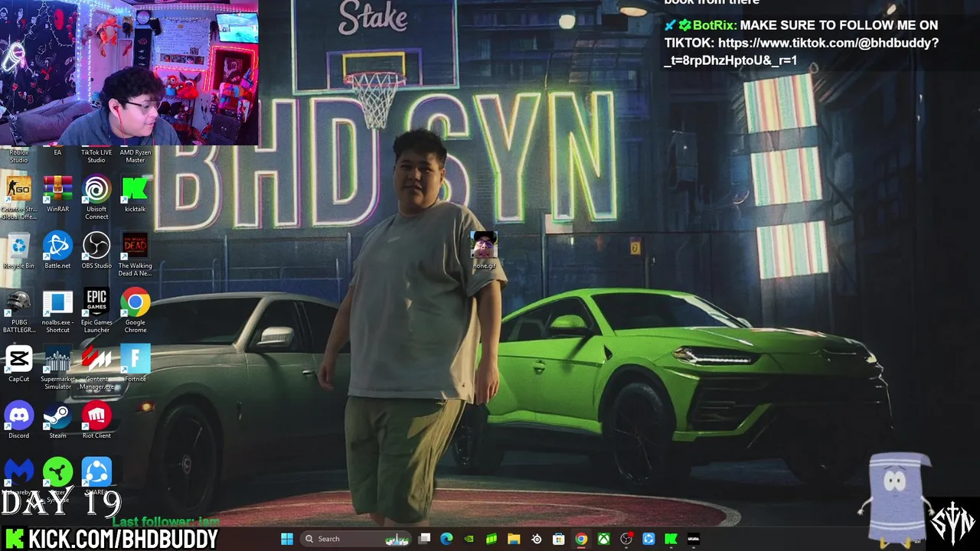This screenshot has height=551, width=980.
Task: Switch to SHAREit in the taskbar
Action: (x=648, y=539)
